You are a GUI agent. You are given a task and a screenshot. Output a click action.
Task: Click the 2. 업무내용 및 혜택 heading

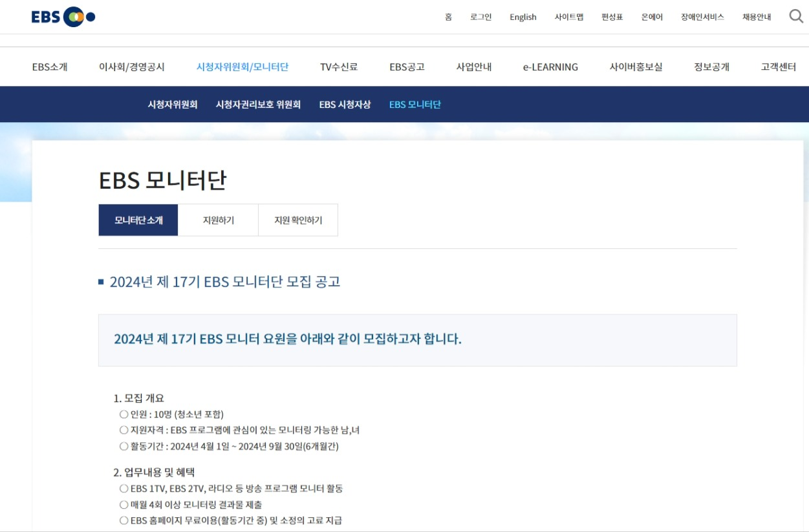[154, 473]
